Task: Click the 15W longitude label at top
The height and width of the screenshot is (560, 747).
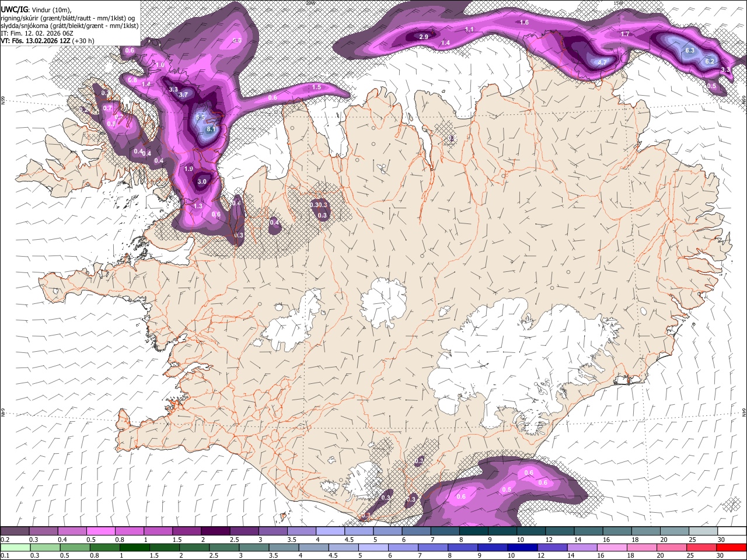Action: coord(618,2)
